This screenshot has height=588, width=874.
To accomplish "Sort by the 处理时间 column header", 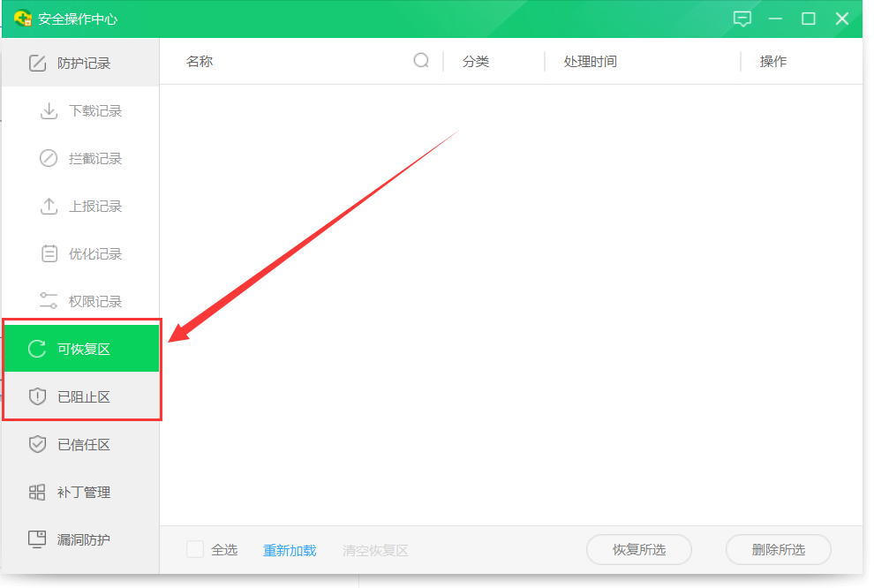I will click(x=591, y=62).
